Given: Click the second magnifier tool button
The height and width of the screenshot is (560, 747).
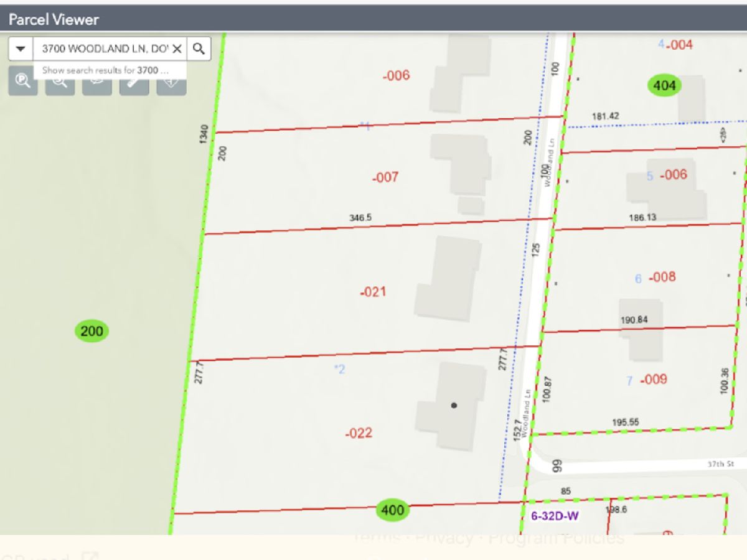Looking at the screenshot, I should [x=60, y=82].
